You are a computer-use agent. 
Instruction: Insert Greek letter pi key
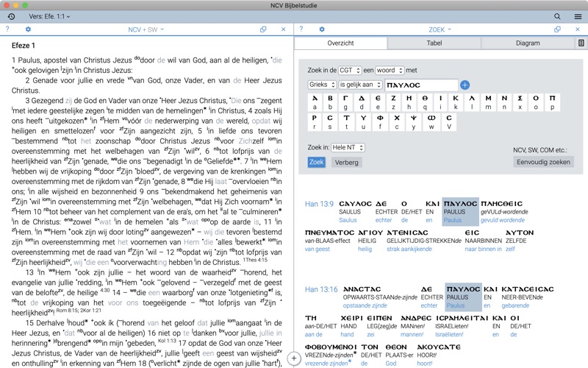pyautogui.click(x=553, y=102)
